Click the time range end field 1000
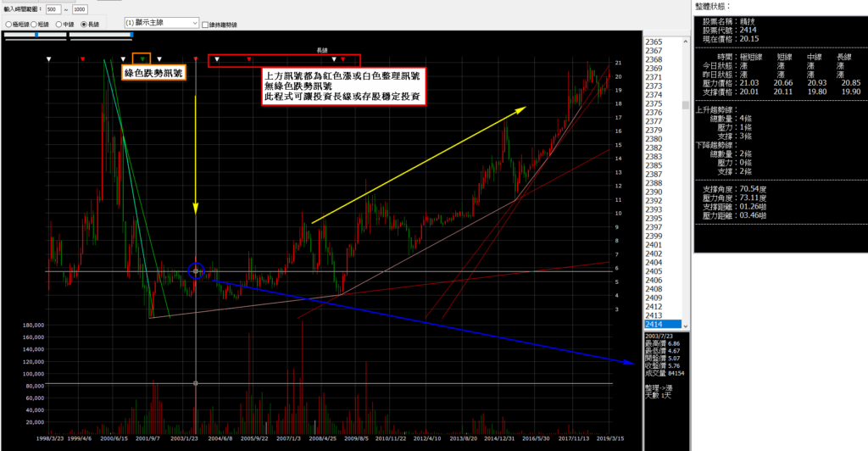This screenshot has height=451, width=868. [x=79, y=9]
